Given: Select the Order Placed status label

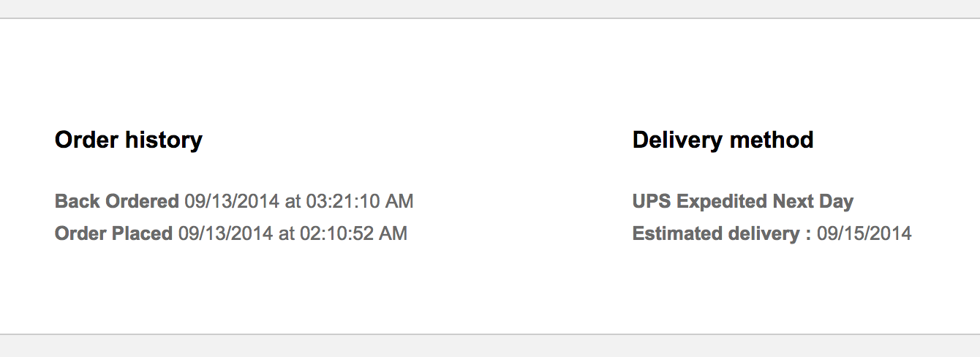Looking at the screenshot, I should click(x=114, y=233).
